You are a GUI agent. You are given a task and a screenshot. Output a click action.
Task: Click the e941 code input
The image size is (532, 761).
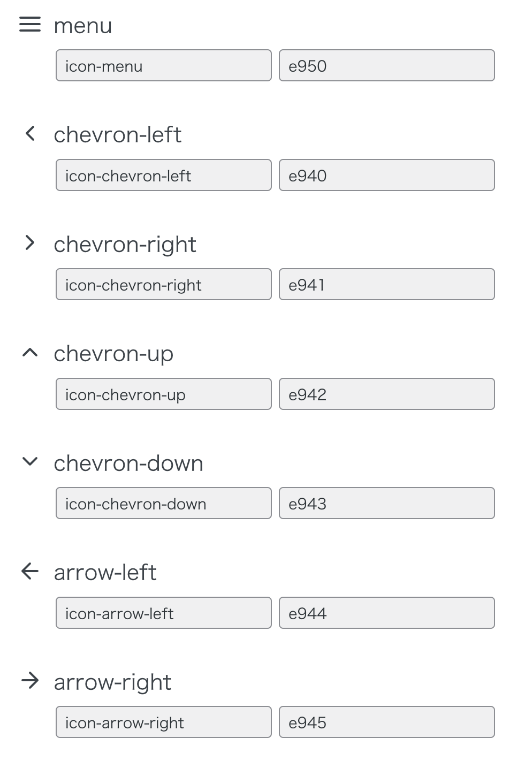coord(387,284)
